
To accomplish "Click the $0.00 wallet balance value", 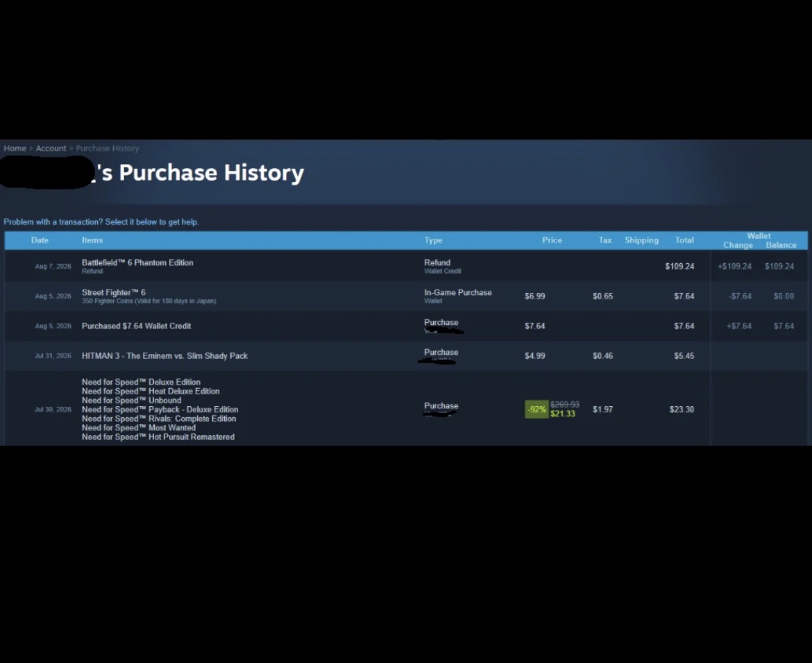I will 784,296.
